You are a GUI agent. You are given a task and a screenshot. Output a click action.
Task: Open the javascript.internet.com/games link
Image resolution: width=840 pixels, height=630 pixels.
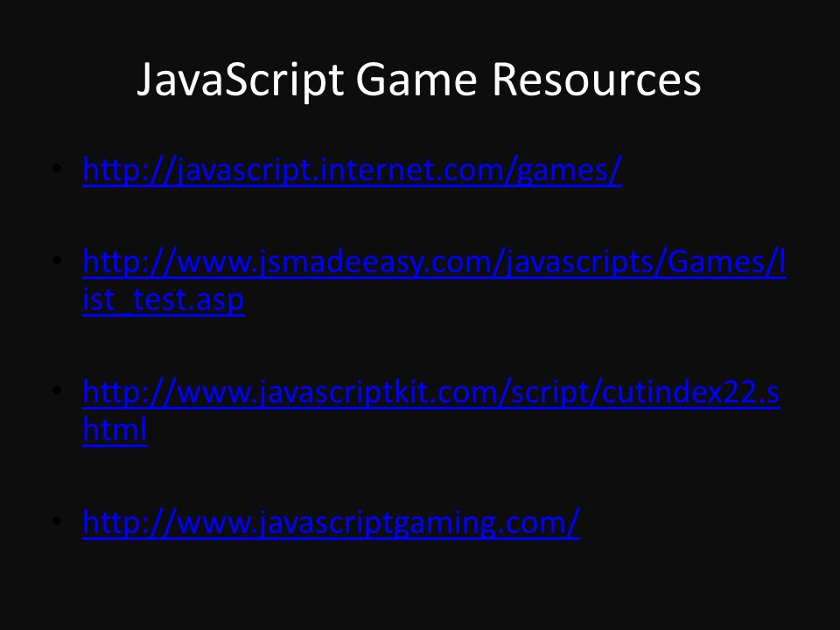click(x=352, y=171)
